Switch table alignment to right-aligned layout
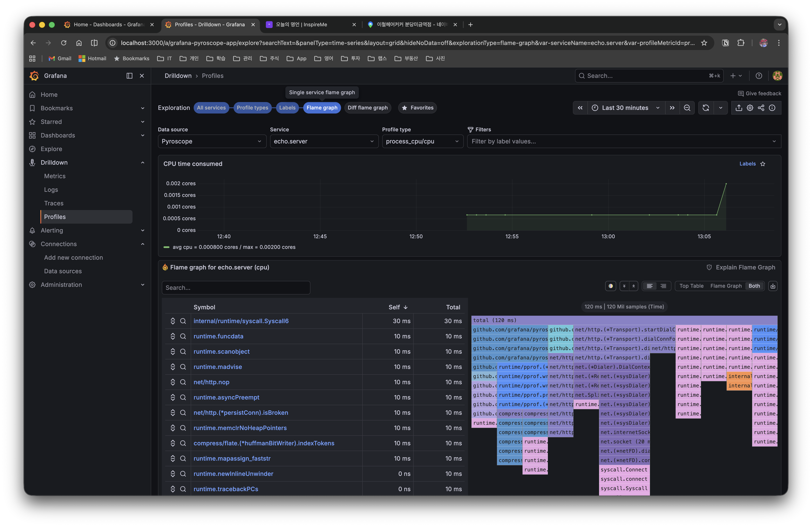Screen dimensions: 812x527 click(x=663, y=286)
